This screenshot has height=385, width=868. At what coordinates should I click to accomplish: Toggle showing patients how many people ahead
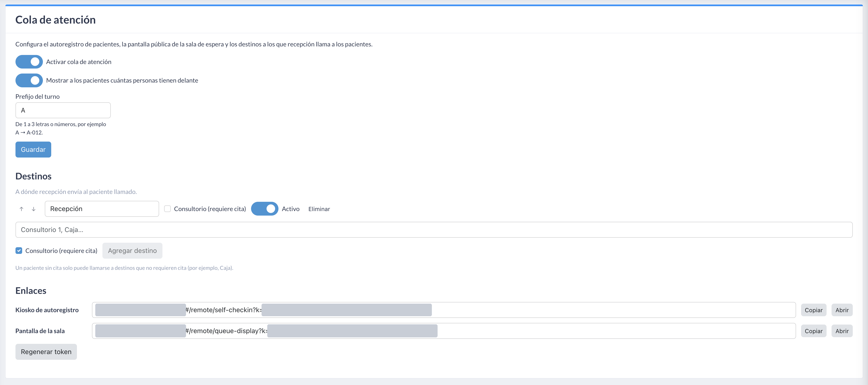coord(29,80)
